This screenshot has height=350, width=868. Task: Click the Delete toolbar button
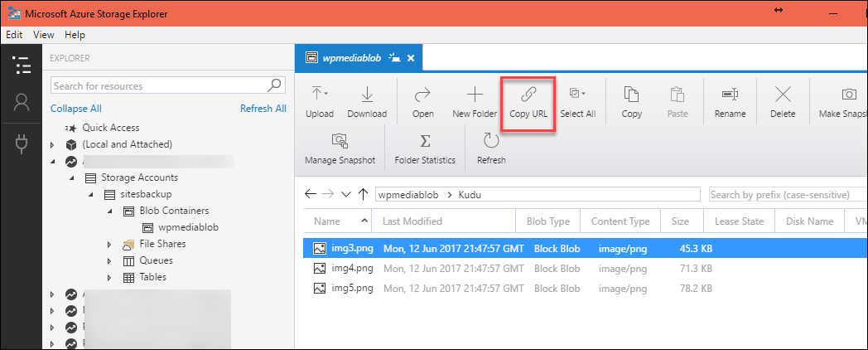pos(783,102)
